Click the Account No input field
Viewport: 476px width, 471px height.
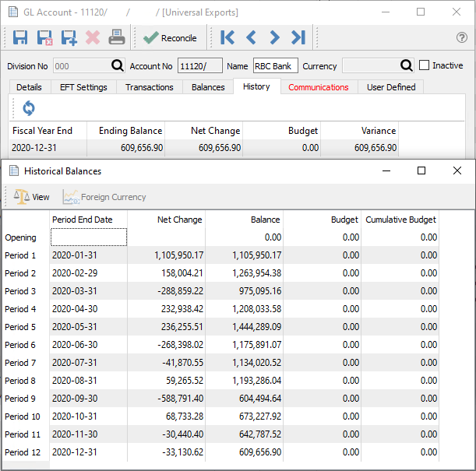click(199, 66)
